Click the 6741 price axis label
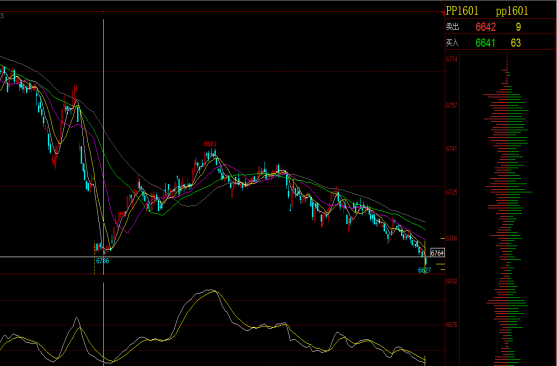This screenshot has width=557, height=366. coord(451,149)
